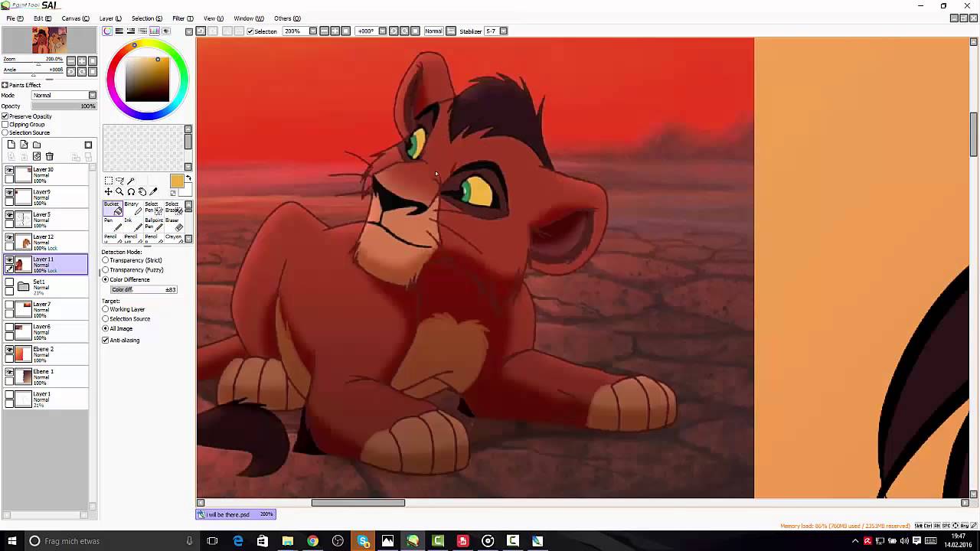Pick the hand pan tool
The width and height of the screenshot is (980, 551).
[142, 191]
